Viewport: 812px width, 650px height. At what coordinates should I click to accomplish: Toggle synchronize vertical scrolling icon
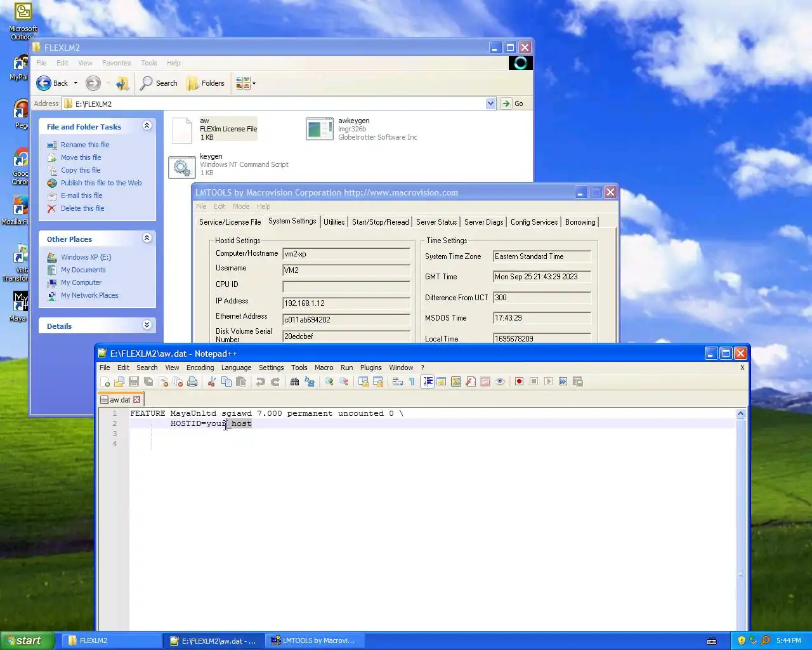click(x=363, y=381)
